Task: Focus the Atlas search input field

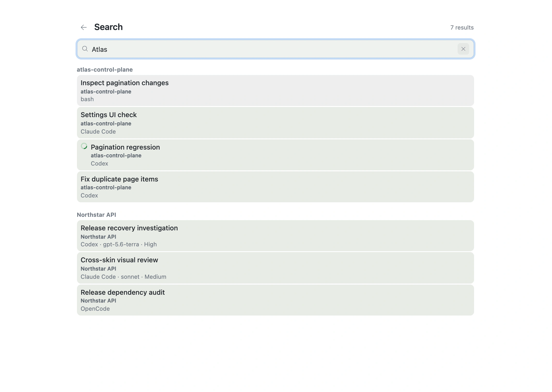Action: coord(275,49)
